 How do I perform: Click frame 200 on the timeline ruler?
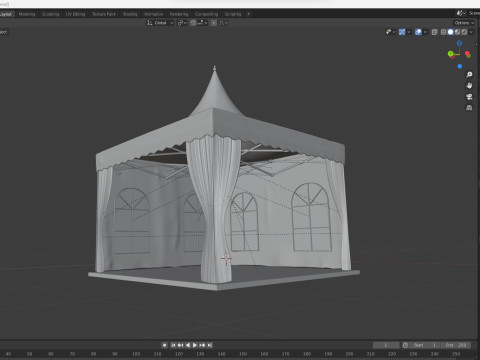click(349, 354)
